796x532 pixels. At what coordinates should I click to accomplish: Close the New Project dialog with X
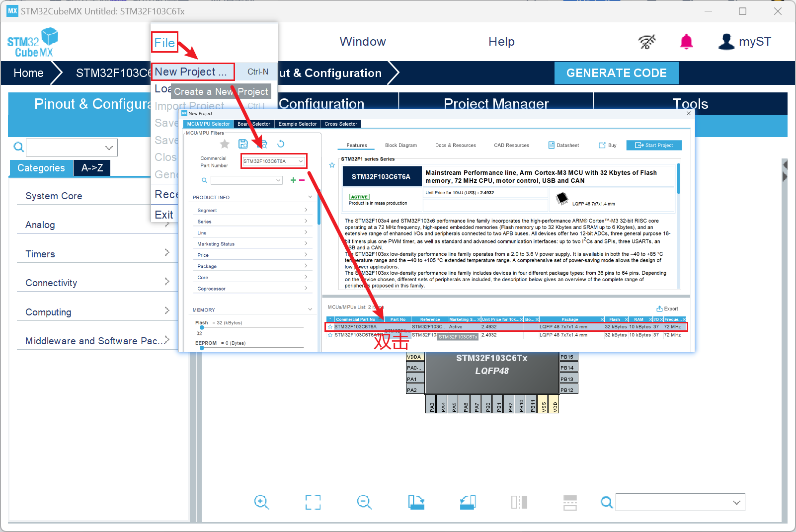(x=689, y=113)
